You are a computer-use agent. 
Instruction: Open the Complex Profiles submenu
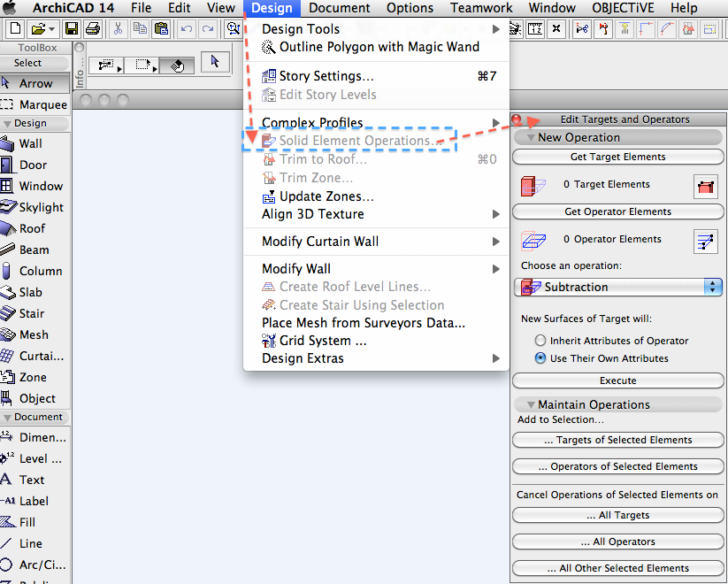[376, 123]
